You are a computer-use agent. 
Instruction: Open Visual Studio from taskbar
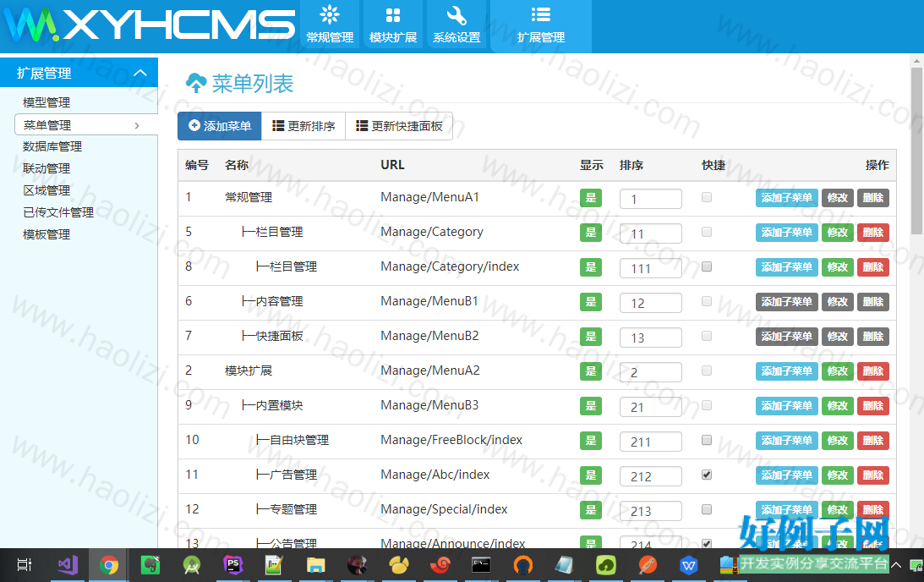[x=67, y=565]
